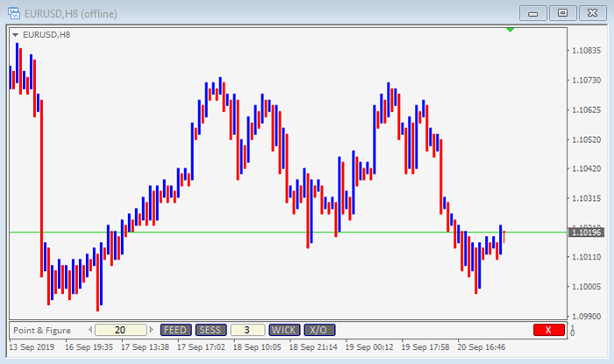The height and width of the screenshot is (364, 614).
Task: Click the 1.10315 price scale label
Action: click(x=586, y=198)
